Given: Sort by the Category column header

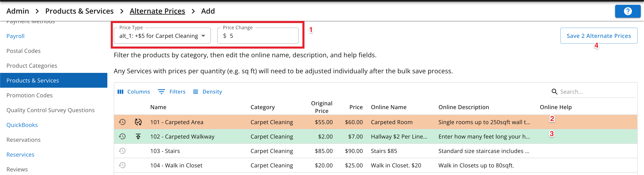Looking at the screenshot, I should click(262, 107).
